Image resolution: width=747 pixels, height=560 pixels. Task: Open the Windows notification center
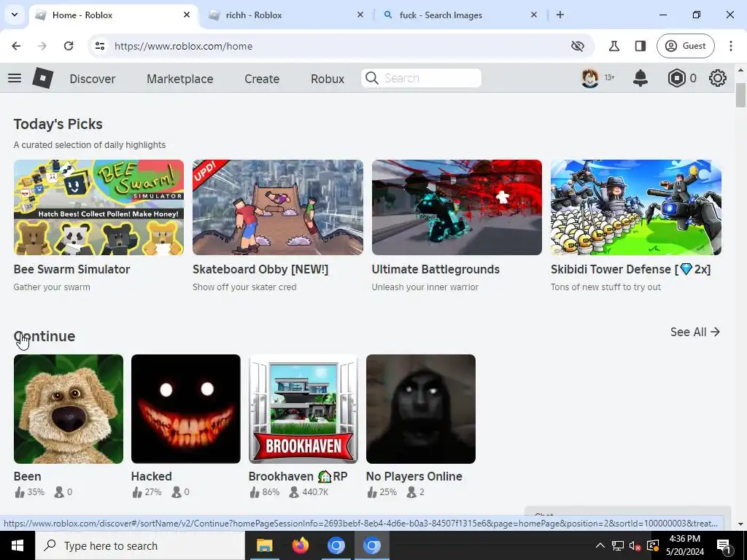pos(724,545)
